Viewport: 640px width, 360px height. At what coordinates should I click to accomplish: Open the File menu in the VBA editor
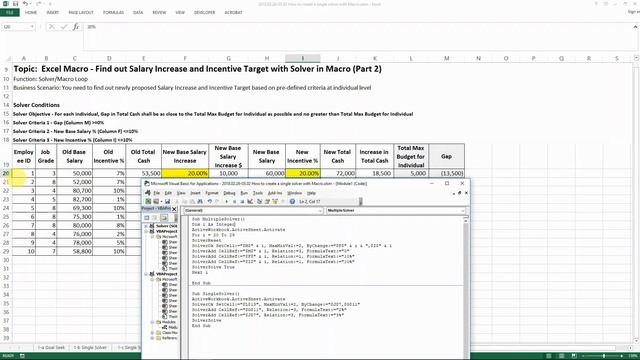pyautogui.click(x=156, y=193)
